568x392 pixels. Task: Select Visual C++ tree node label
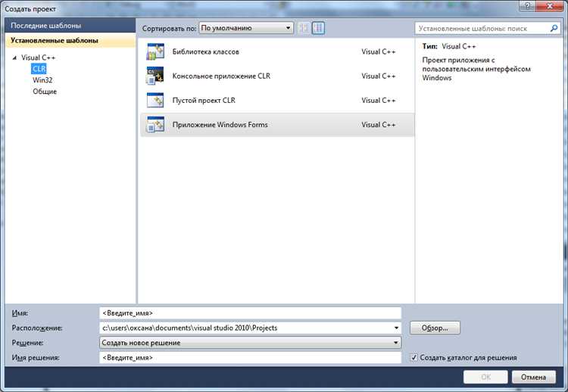pyautogui.click(x=38, y=58)
